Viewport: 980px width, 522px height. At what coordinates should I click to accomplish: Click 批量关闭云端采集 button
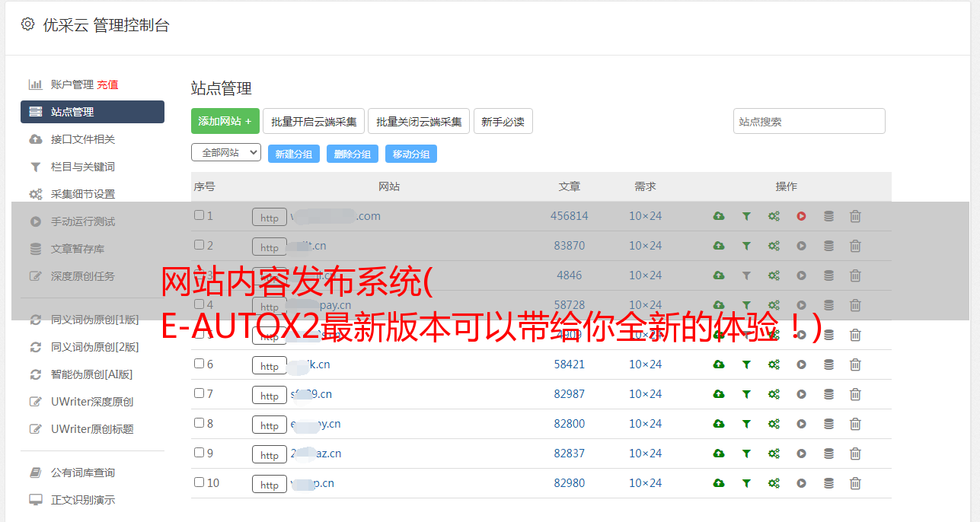(x=419, y=121)
